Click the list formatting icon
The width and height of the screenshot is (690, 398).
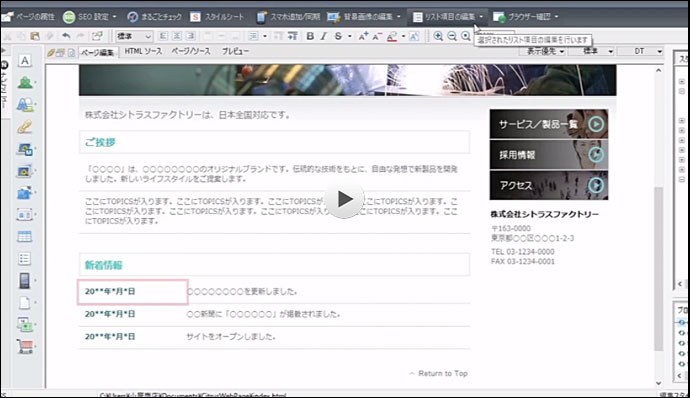pos(253,36)
